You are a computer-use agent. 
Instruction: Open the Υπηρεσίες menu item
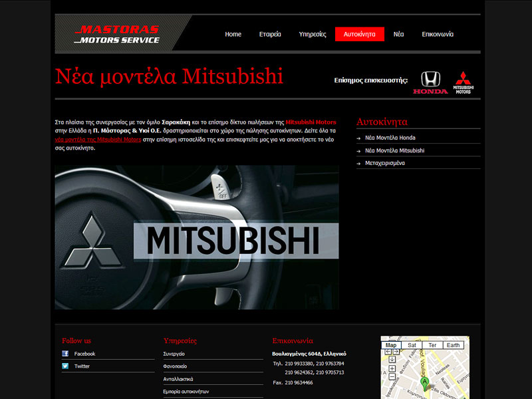[x=313, y=35]
